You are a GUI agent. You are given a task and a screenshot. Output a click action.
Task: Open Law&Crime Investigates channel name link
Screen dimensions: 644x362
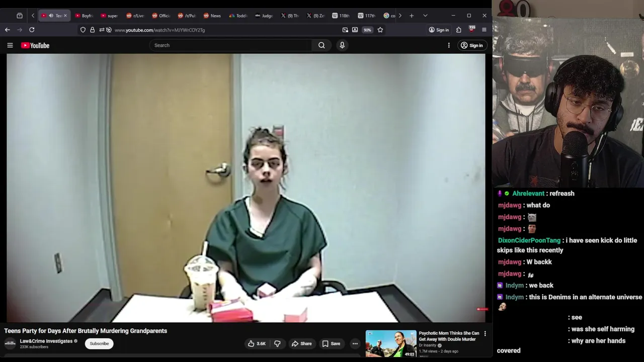coord(46,341)
